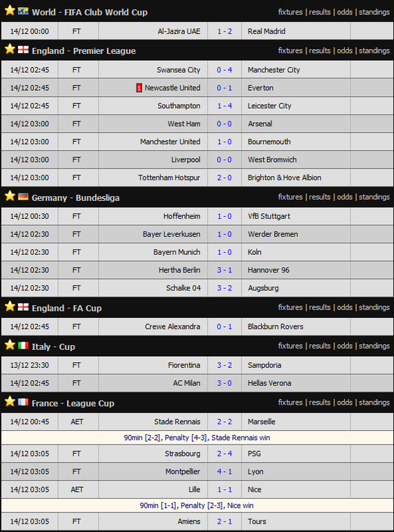Viewport: 394px width, 532px height.
Task: Click the Stade Rennais penalty result note
Action: click(197, 438)
